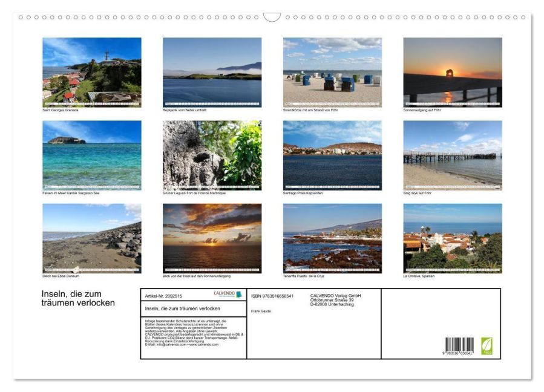This screenshot has width=544, height=392.
Task: Click the green eco leaf icon
Action: (x=487, y=346)
